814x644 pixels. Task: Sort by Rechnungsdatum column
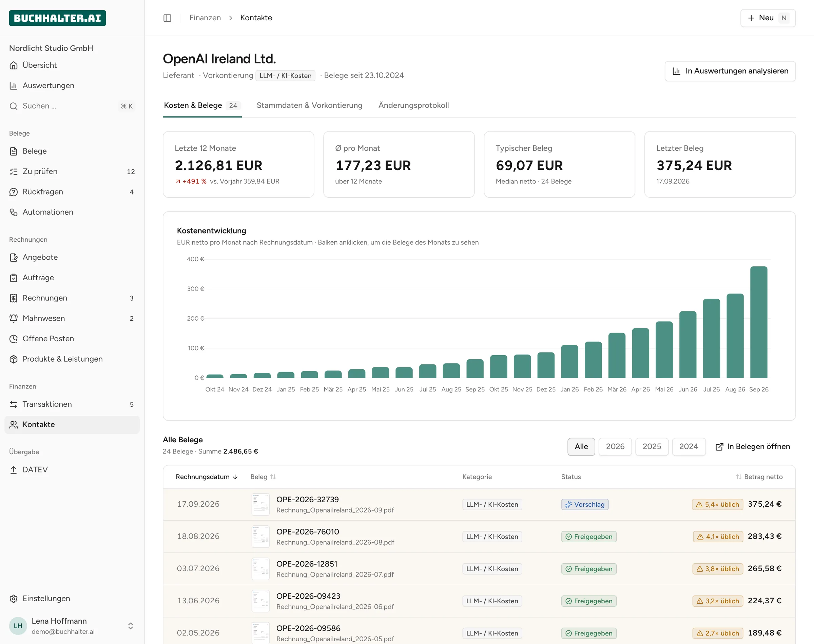(207, 477)
